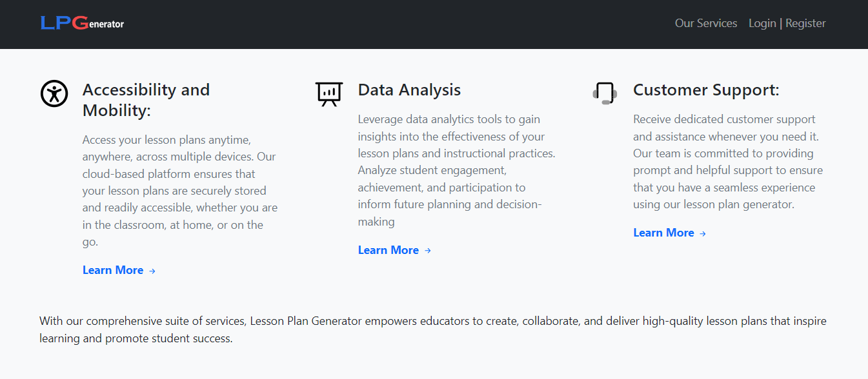Click the cloud-based platform description paragraph
Image resolution: width=868 pixels, height=379 pixels.
(180, 191)
